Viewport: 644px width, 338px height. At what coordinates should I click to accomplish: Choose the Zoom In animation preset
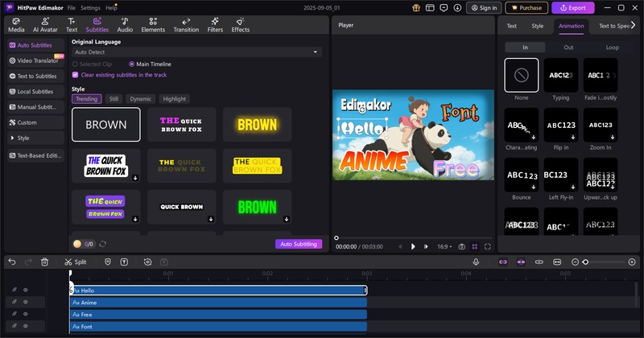click(601, 125)
